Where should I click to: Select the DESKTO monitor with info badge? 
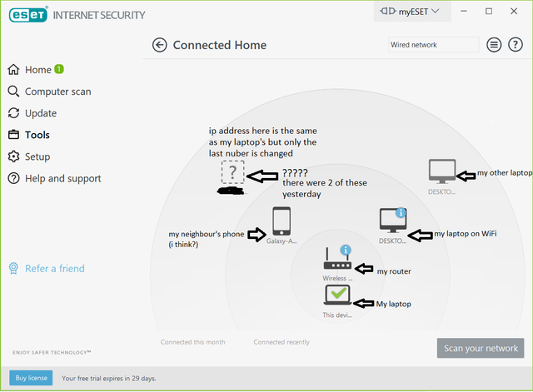tap(393, 220)
